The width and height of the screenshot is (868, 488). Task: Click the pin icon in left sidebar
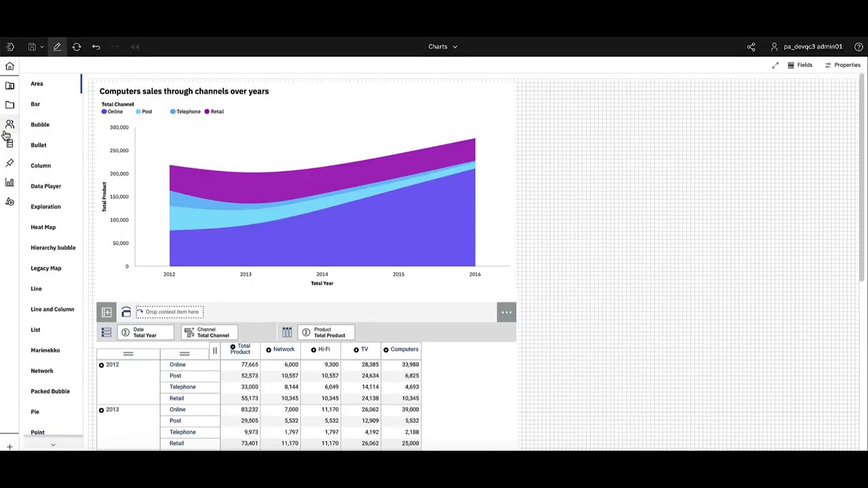(9, 163)
